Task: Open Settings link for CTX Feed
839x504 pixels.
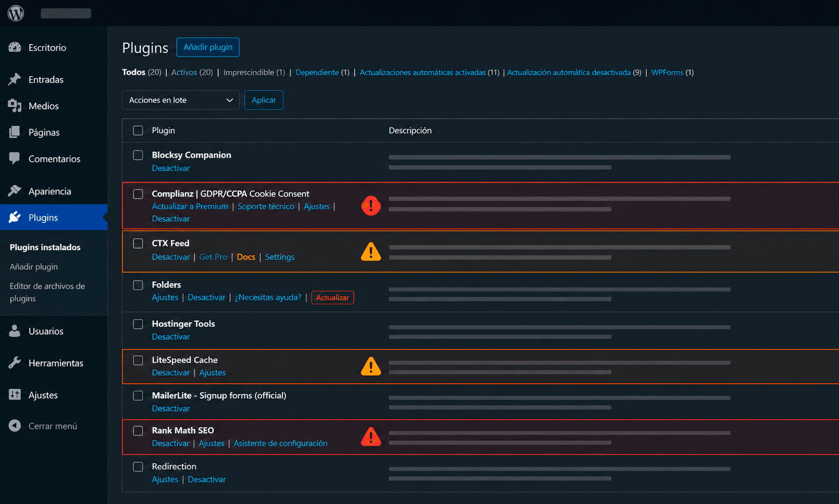Action: tap(279, 257)
